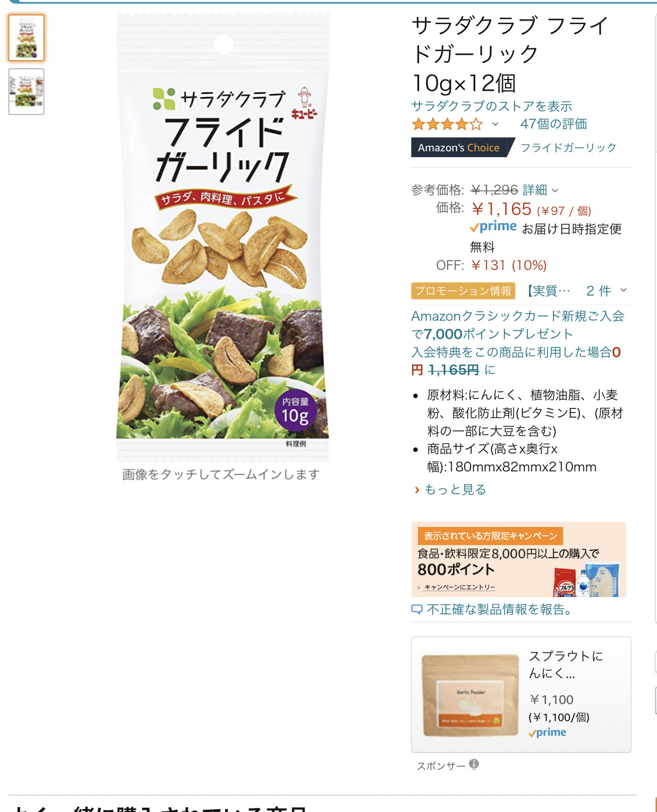Viewport: 657px width, 812px height.
Task: Click キャンペーンにエントリー link
Action: pos(459,587)
